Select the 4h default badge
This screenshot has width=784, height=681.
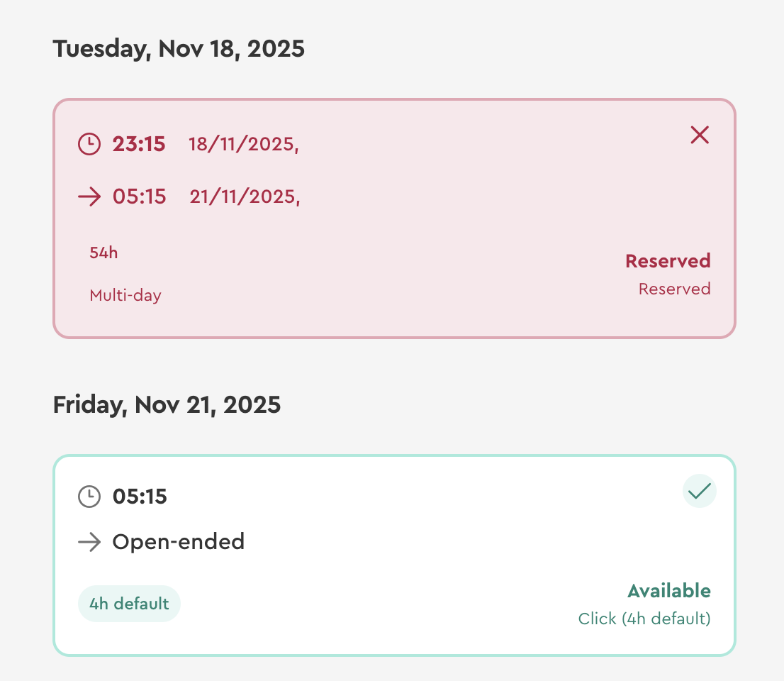click(x=129, y=604)
